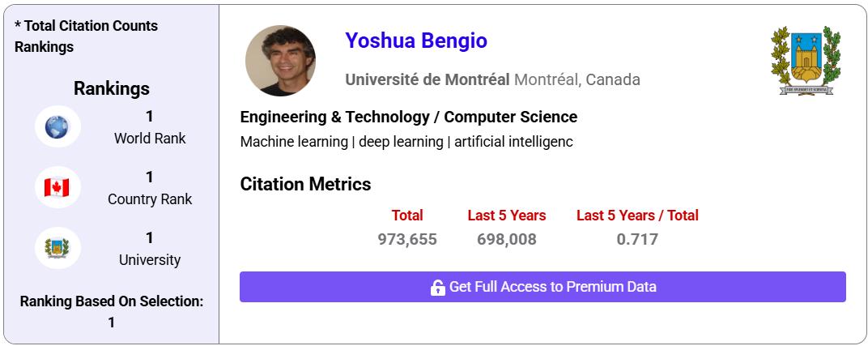This screenshot has height=346, width=868.
Task: Click the Université de Montréal affiliation text
Action: [427, 79]
